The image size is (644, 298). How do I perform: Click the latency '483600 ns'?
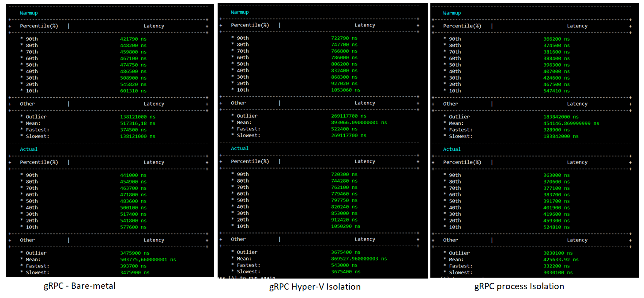pyautogui.click(x=133, y=201)
